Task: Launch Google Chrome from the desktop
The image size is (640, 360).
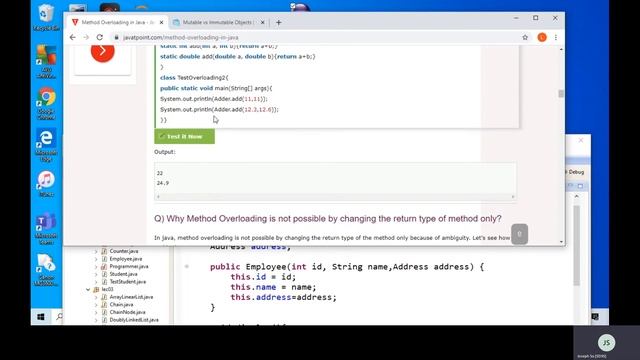Action: coord(46,103)
